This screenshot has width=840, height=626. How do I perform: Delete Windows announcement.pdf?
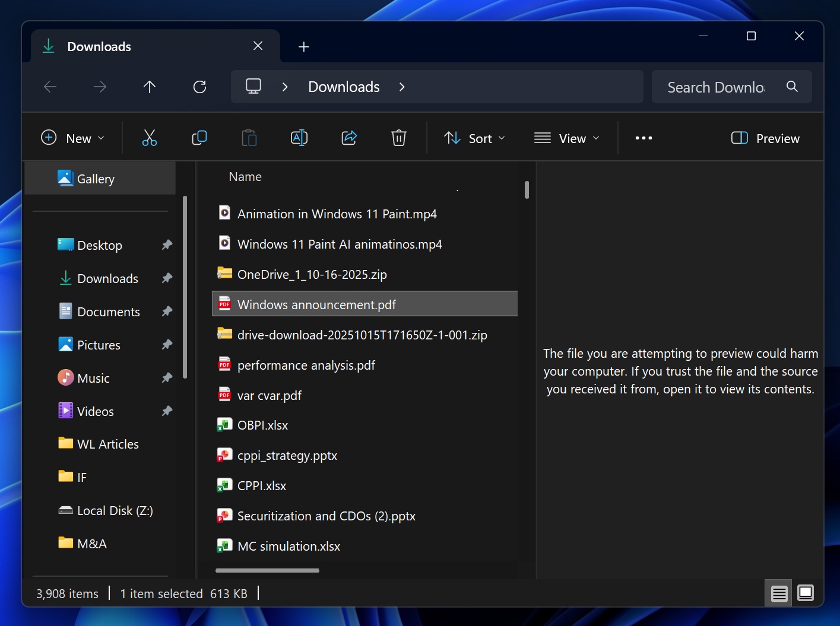pyautogui.click(x=398, y=138)
